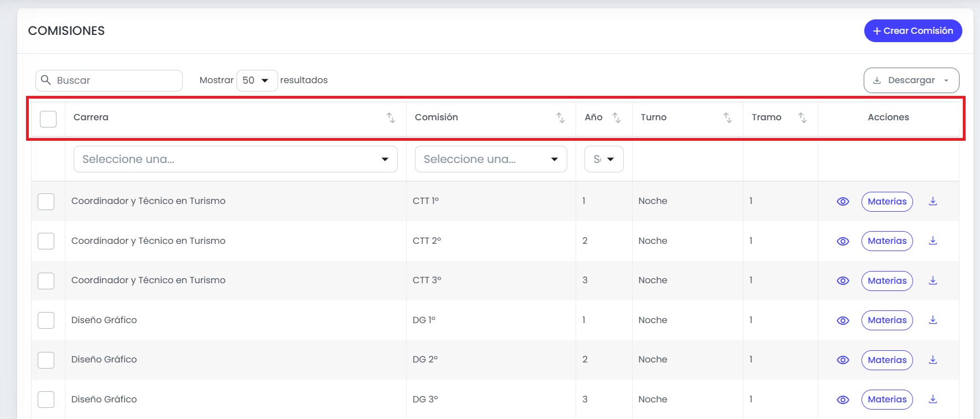The image size is (980, 419).
Task: Select the first Diseño Gráfico row text
Action: point(104,320)
